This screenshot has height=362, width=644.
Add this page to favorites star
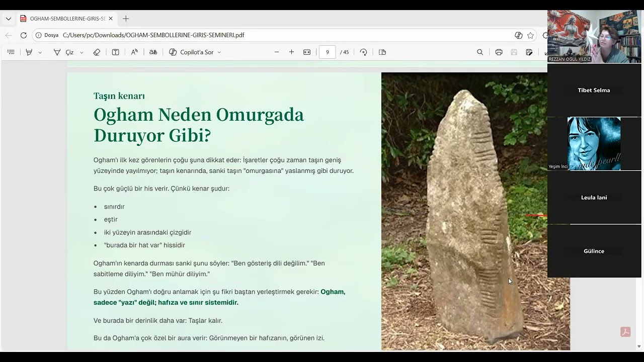pyautogui.click(x=530, y=35)
